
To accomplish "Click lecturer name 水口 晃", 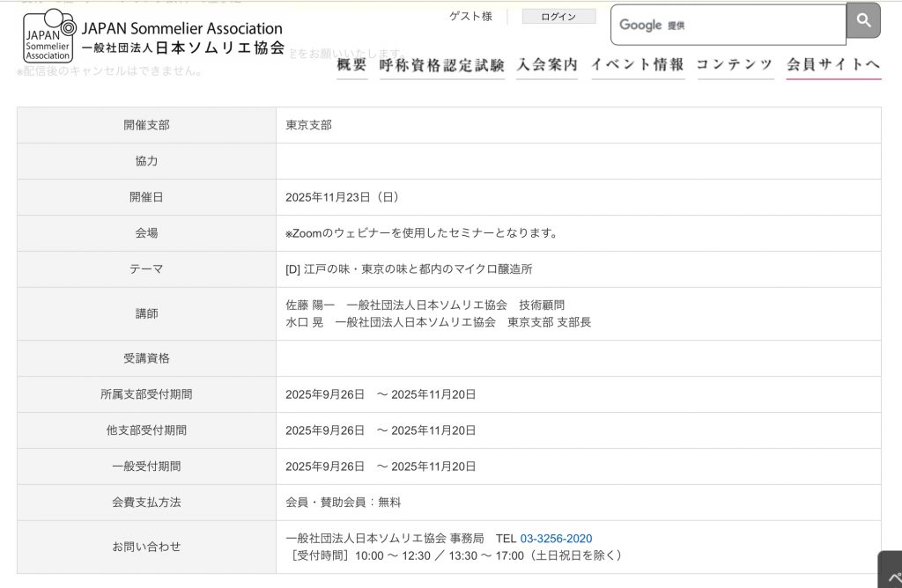I will pyautogui.click(x=304, y=322).
